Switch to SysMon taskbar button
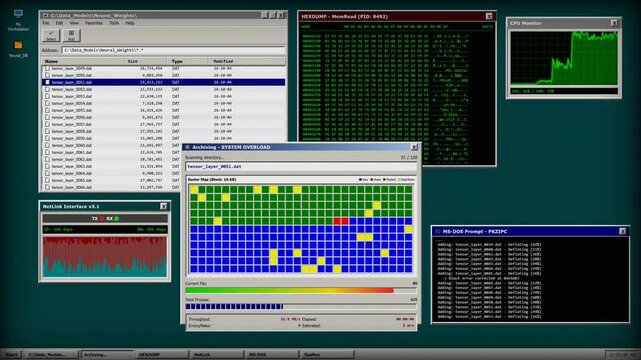This screenshot has height=360, width=641. click(x=327, y=354)
